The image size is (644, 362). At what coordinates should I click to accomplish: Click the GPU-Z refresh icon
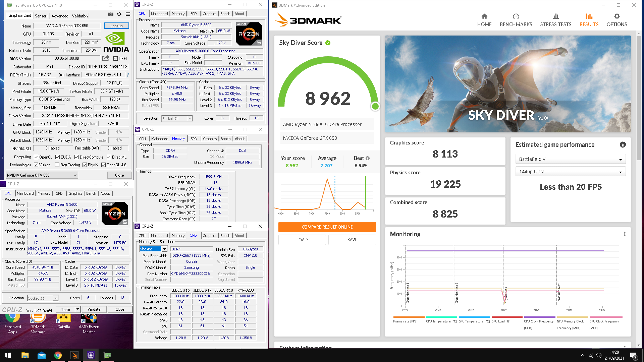[119, 14]
